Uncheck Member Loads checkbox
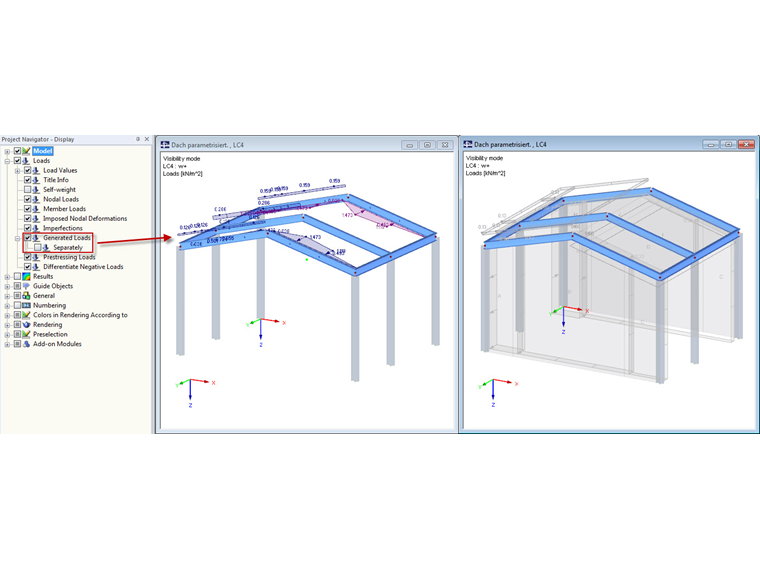The height and width of the screenshot is (570, 760). pyautogui.click(x=28, y=209)
